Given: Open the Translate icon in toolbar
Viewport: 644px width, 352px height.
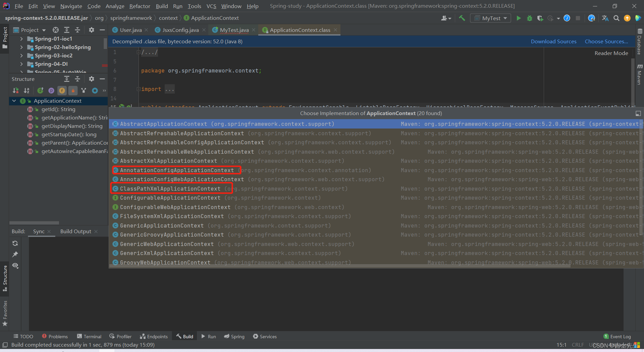Looking at the screenshot, I should coord(605,18).
